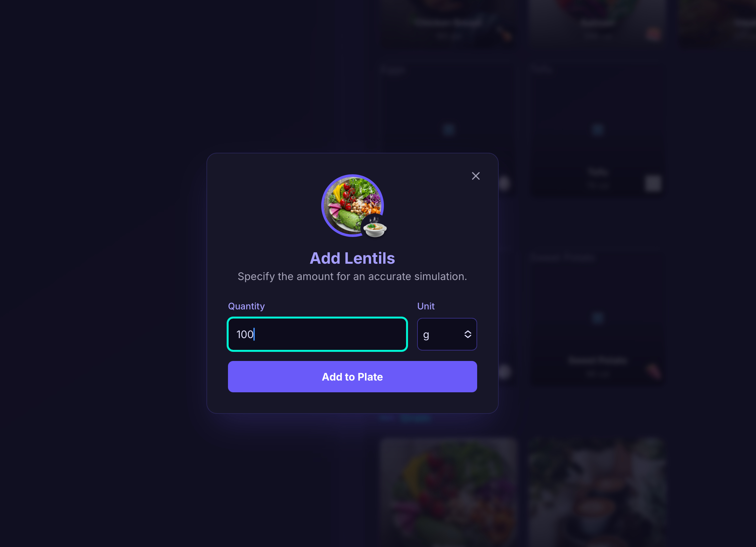The height and width of the screenshot is (547, 756).
Task: Click the up-down chevrons in Unit selector
Action: (x=468, y=334)
